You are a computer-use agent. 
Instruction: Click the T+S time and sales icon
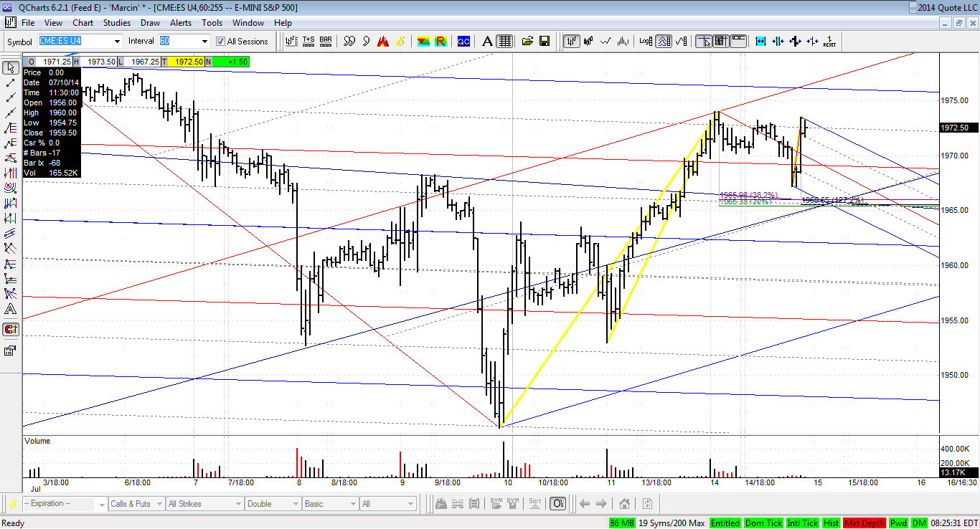308,41
